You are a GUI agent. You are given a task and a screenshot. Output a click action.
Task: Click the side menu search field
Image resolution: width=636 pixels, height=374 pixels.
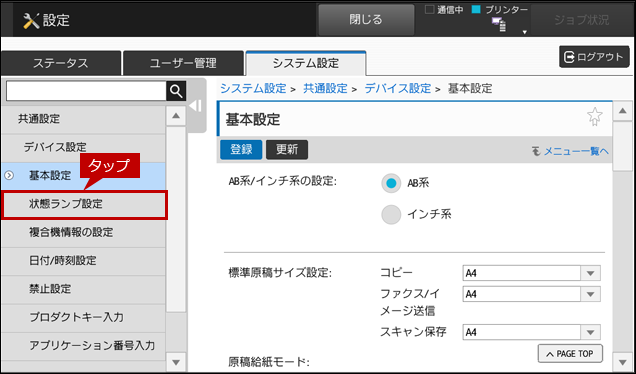86,91
